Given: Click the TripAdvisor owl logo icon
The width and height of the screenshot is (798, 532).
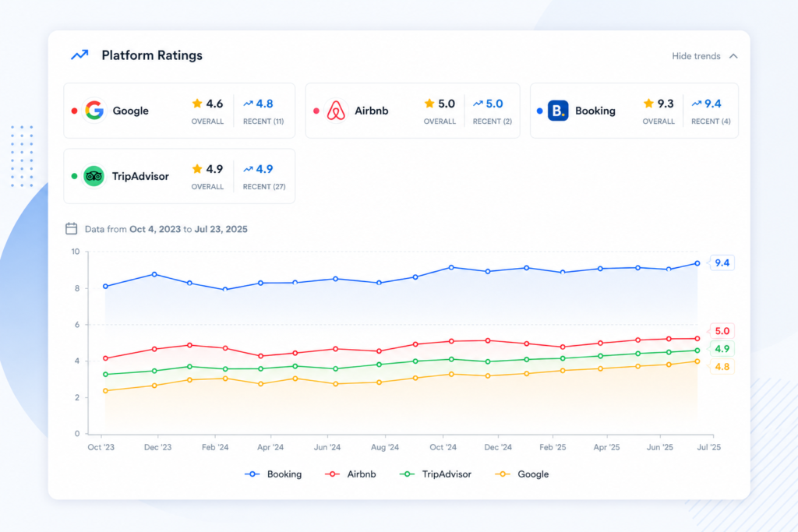Looking at the screenshot, I should 94,176.
